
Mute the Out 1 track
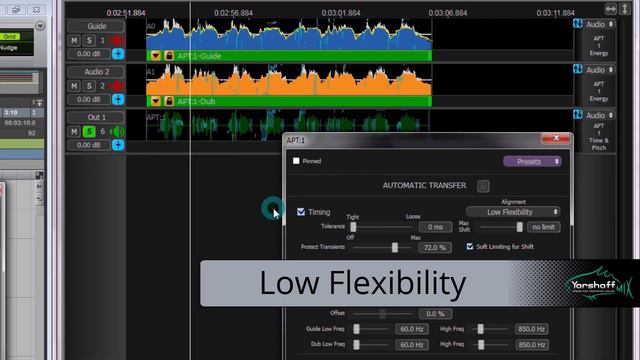pyautogui.click(x=74, y=131)
